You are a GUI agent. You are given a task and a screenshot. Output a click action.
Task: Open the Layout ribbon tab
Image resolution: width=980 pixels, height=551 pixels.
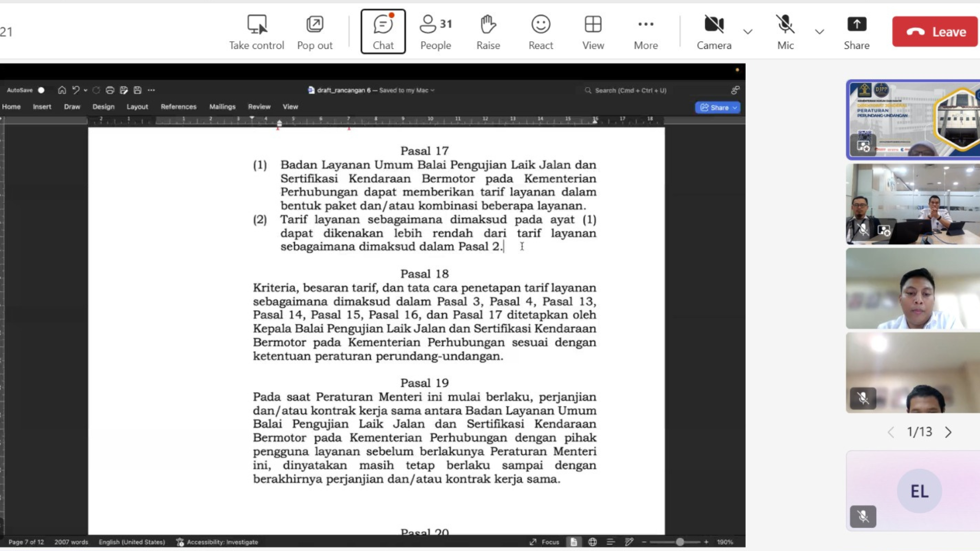(x=137, y=107)
